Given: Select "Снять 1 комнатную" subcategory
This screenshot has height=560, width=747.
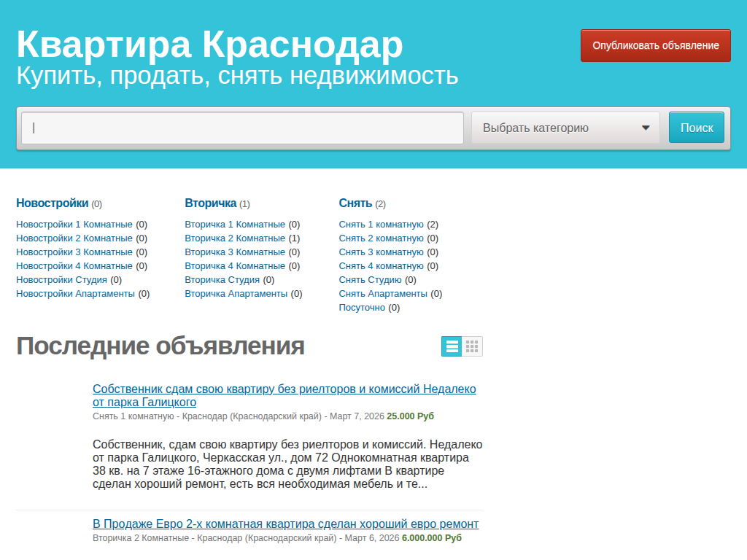Looking at the screenshot, I should pos(382,224).
